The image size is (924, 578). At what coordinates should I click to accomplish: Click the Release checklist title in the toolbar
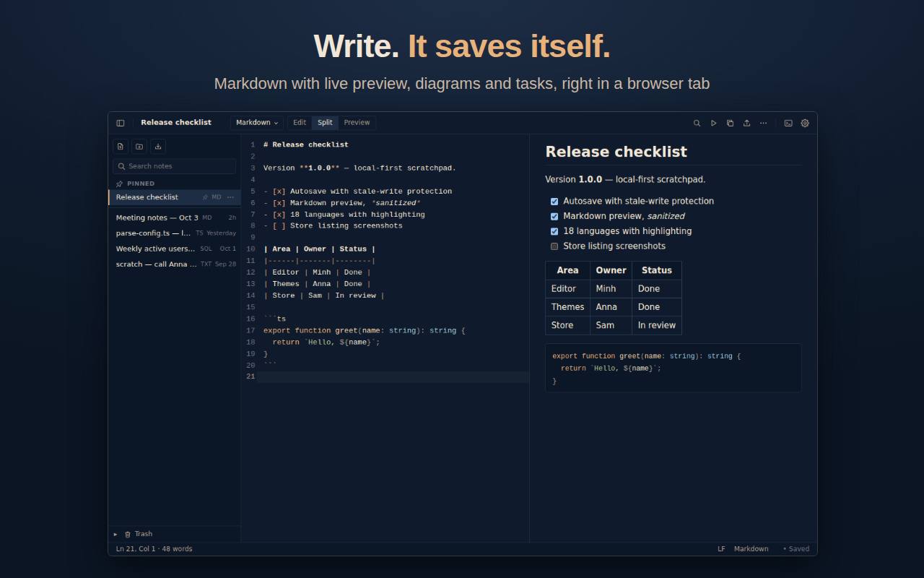tap(176, 123)
